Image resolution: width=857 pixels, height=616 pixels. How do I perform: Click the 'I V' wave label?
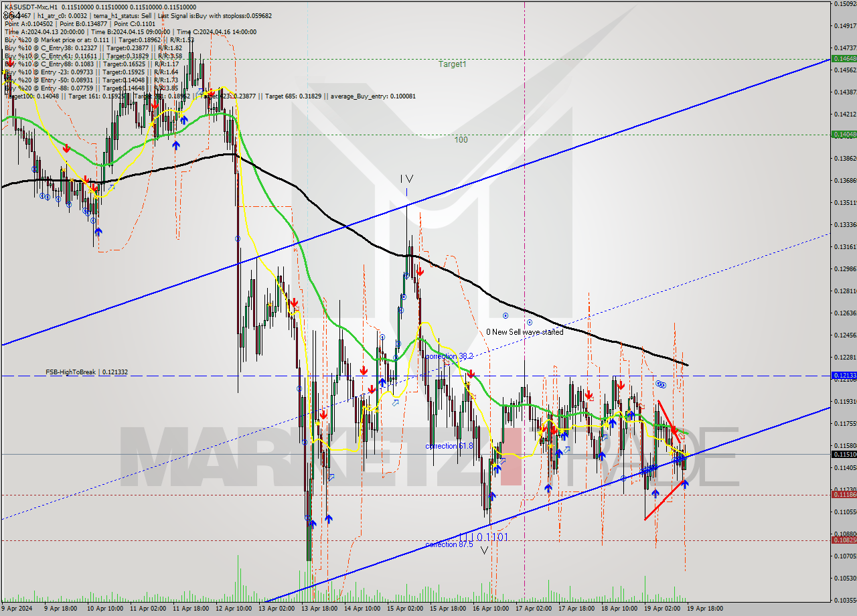click(406, 179)
